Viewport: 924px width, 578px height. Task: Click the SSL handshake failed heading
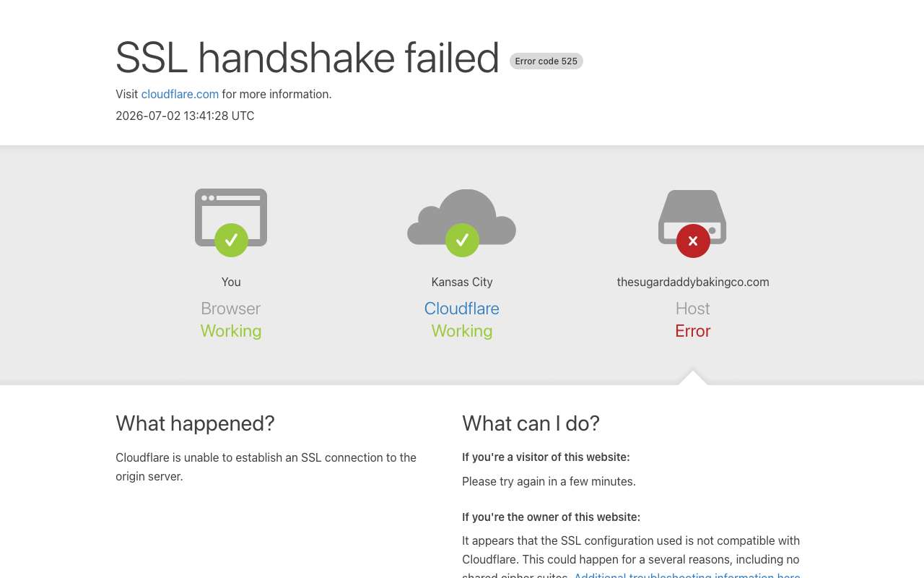308,58
